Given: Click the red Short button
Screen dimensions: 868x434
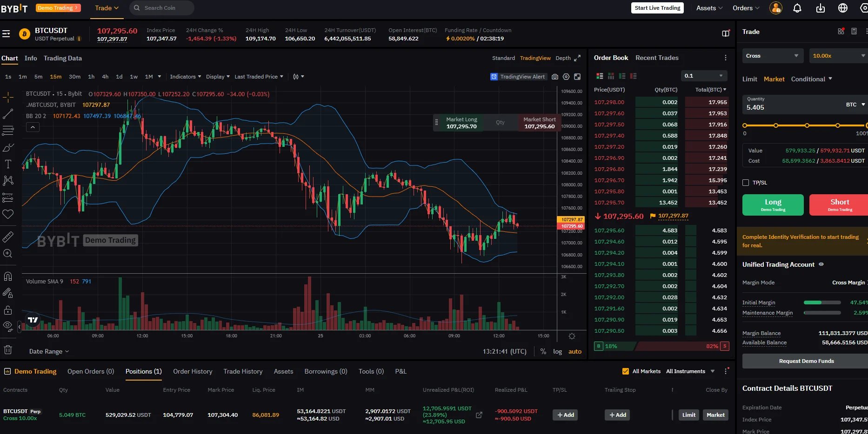Looking at the screenshot, I should [x=839, y=205].
